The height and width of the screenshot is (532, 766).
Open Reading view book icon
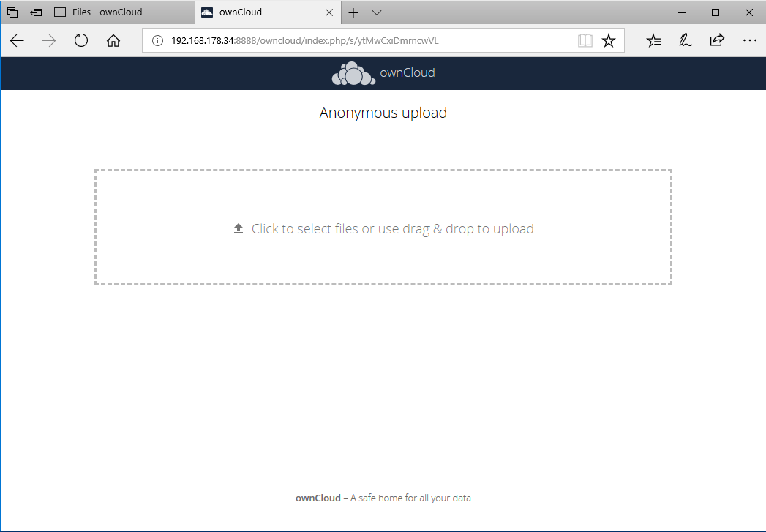pyautogui.click(x=585, y=41)
